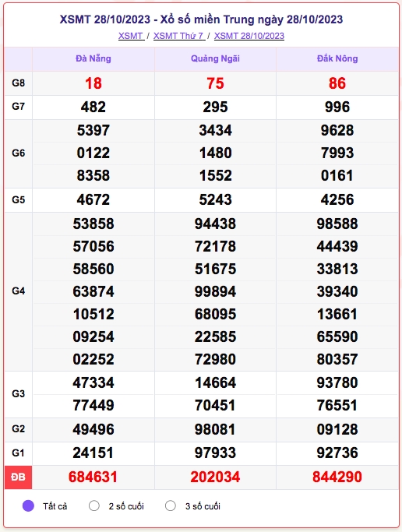This screenshot has height=532, width=402.
Task: Click the red ĐB special prize label
Action: click(19, 477)
